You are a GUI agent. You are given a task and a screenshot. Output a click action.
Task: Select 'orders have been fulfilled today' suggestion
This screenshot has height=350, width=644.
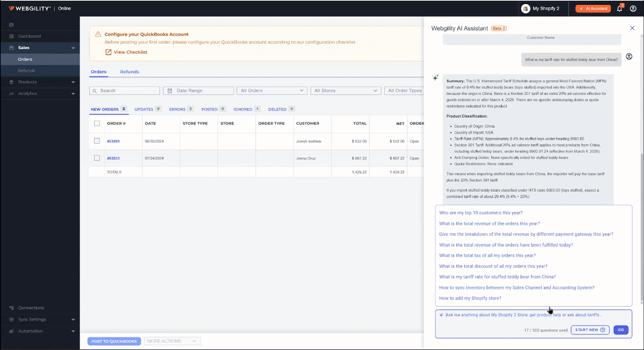click(506, 245)
